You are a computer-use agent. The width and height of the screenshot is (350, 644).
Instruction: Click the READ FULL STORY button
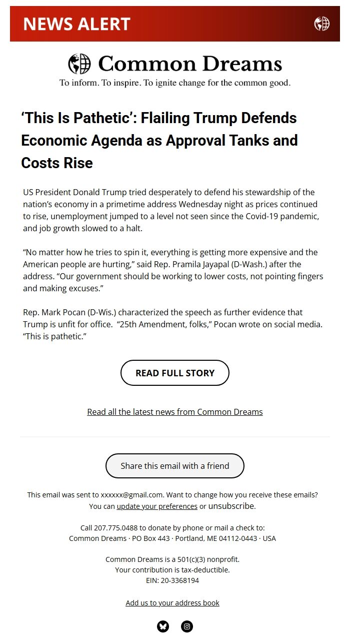174,372
